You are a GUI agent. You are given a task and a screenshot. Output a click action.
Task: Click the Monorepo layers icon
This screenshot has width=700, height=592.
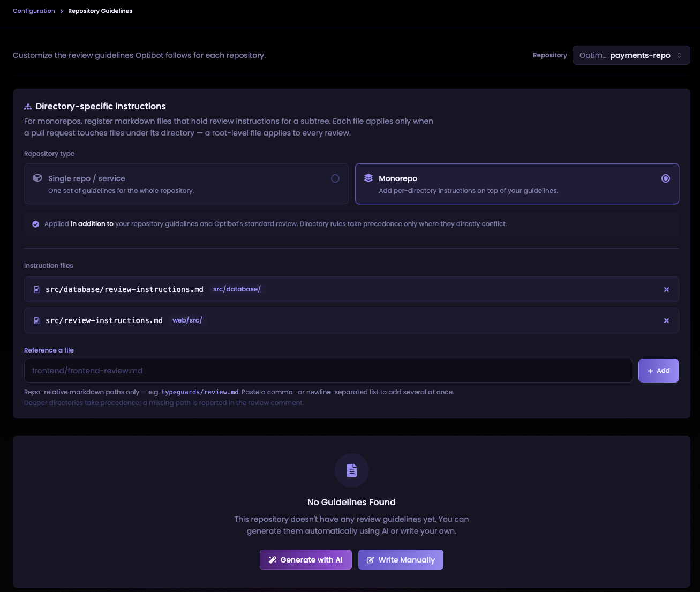(368, 178)
